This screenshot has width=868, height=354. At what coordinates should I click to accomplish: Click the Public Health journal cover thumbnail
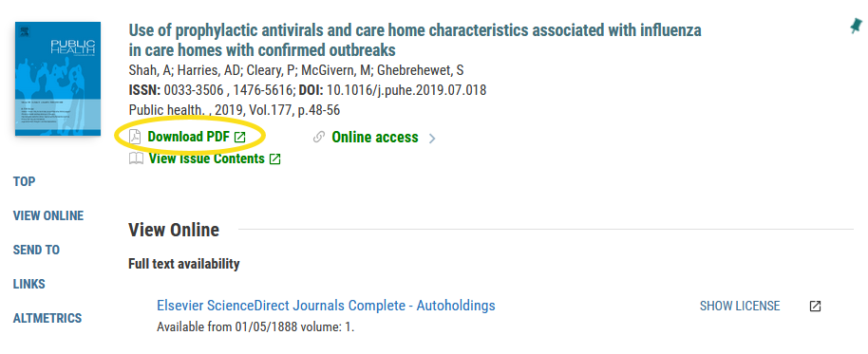58,79
